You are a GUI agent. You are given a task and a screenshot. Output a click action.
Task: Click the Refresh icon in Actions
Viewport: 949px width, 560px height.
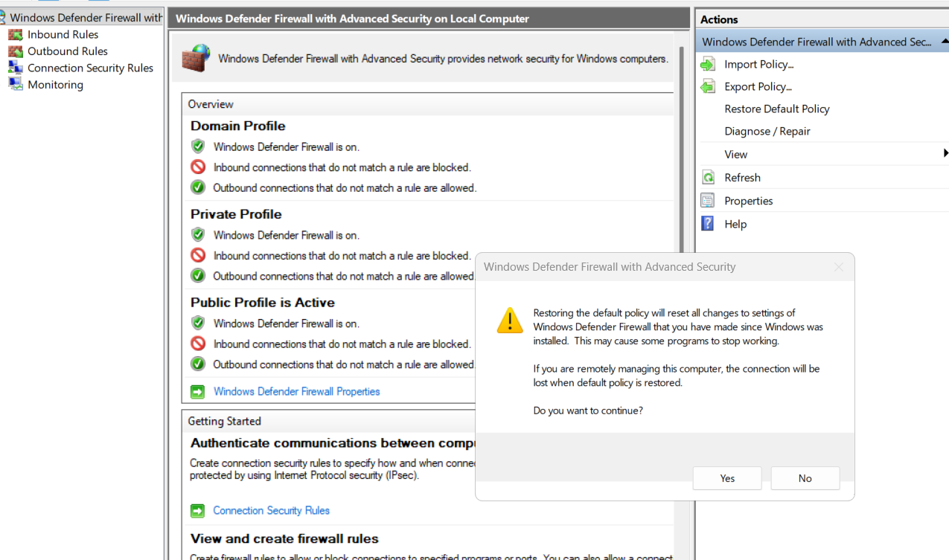click(x=708, y=178)
